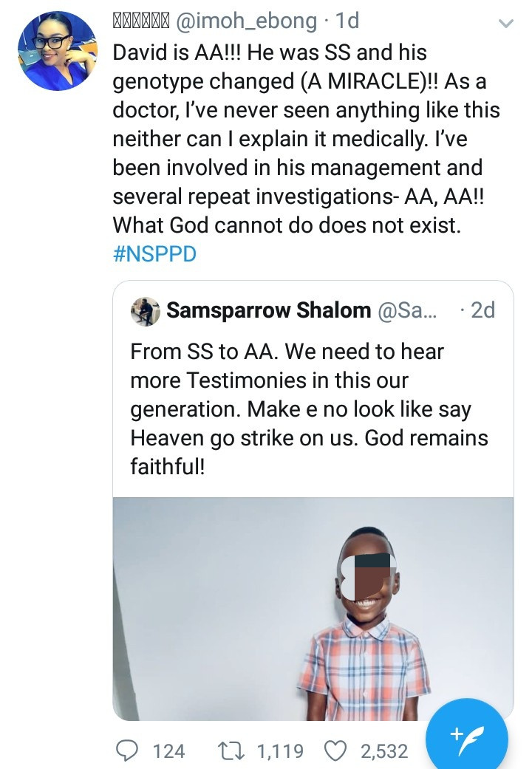Open the quoted tweet's photo

pyautogui.click(x=313, y=608)
